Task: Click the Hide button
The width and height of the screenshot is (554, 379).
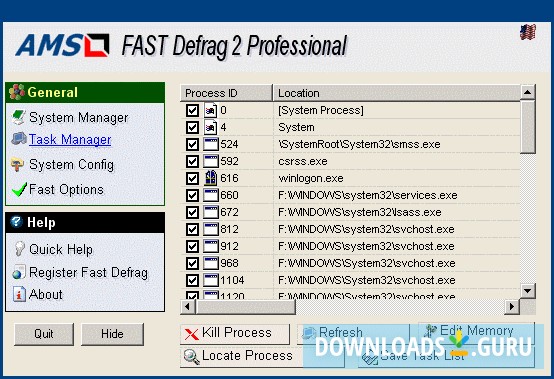Action: tap(112, 334)
